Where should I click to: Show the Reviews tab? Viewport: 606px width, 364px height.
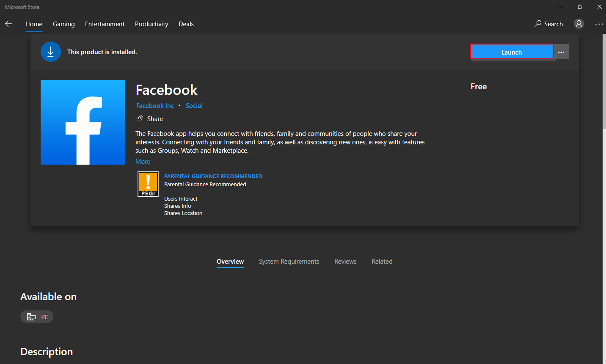[x=345, y=262]
